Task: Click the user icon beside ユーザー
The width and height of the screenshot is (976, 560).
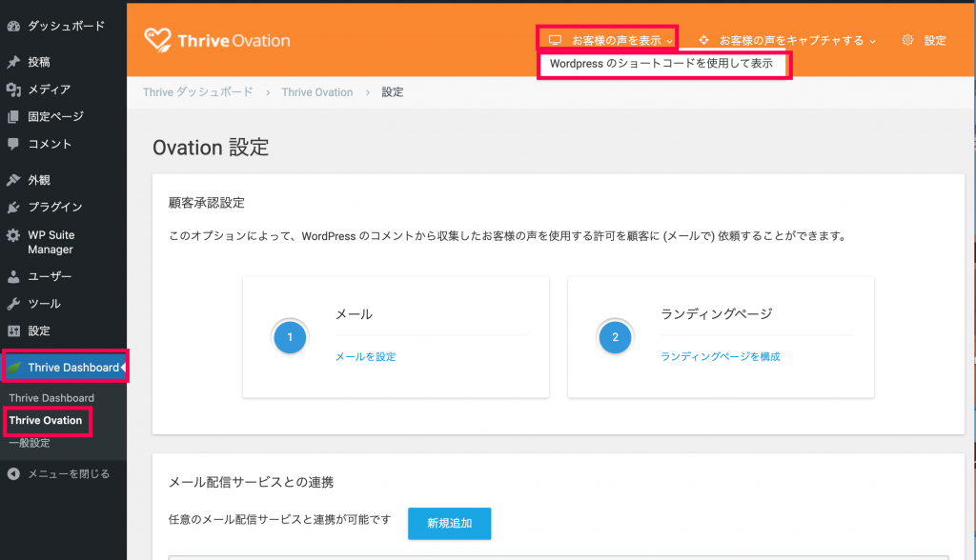Action: tap(13, 277)
